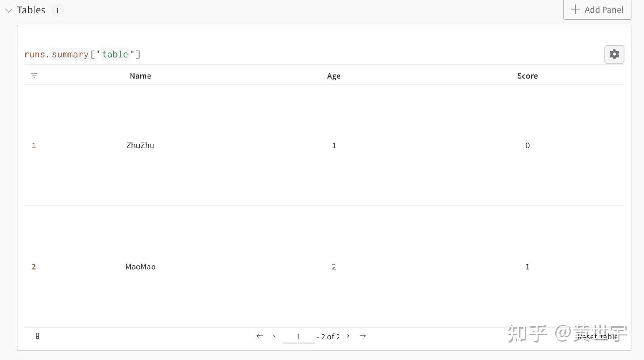644x360 pixels.
Task: Open the Score column header menu
Action: (x=527, y=76)
